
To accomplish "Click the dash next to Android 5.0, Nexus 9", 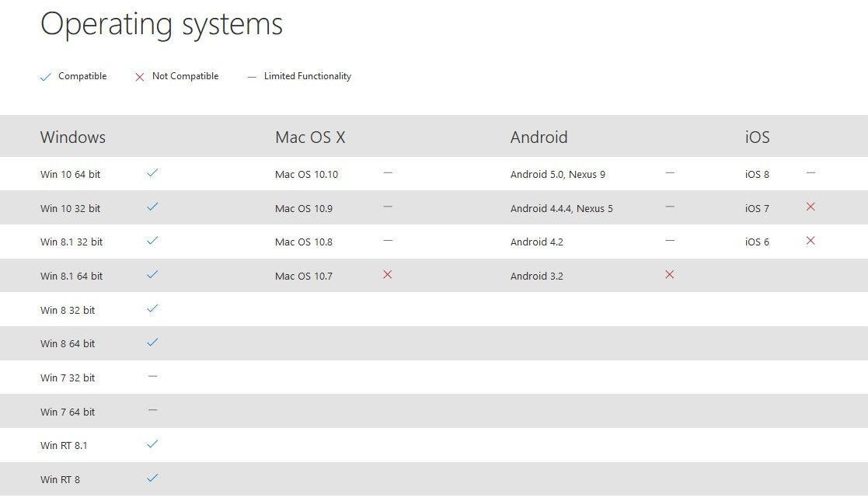I will (669, 173).
